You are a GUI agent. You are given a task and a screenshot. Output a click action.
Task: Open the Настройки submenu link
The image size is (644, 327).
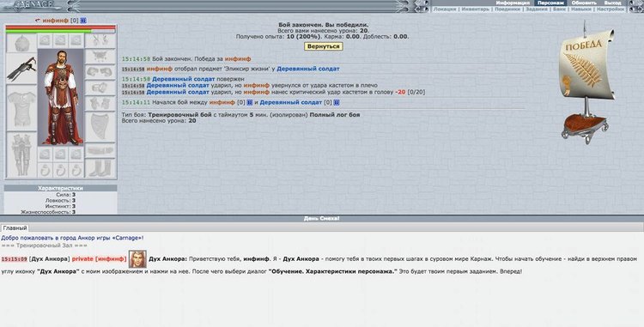[x=611, y=9]
